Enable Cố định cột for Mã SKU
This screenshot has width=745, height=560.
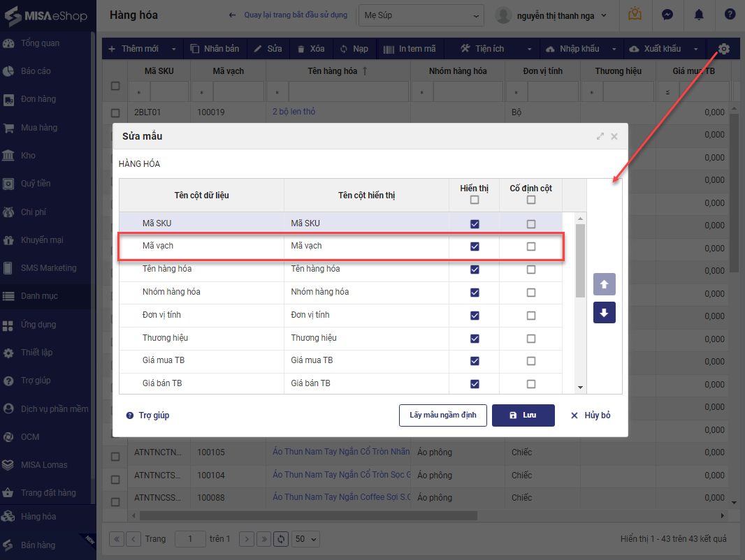pyautogui.click(x=531, y=224)
